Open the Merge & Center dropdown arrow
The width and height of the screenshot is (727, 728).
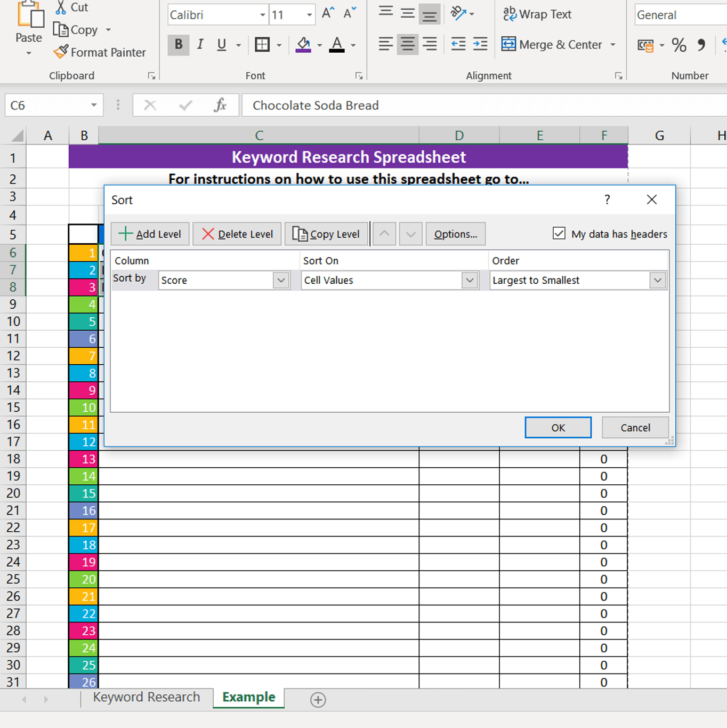point(613,45)
